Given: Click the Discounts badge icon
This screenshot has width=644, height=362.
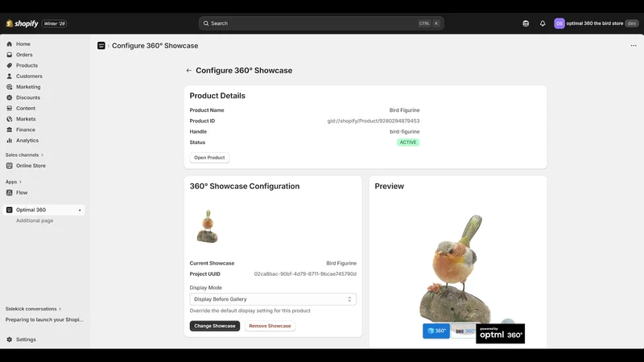Looking at the screenshot, I should (x=10, y=97).
